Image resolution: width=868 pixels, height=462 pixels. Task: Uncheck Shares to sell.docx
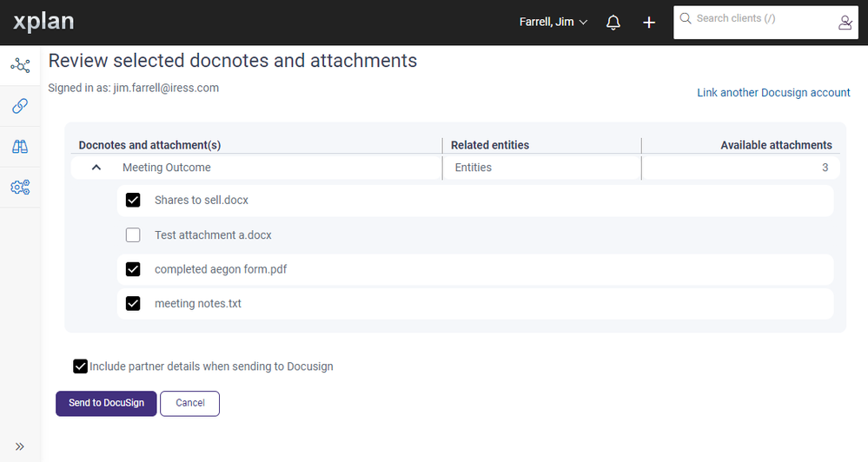133,201
